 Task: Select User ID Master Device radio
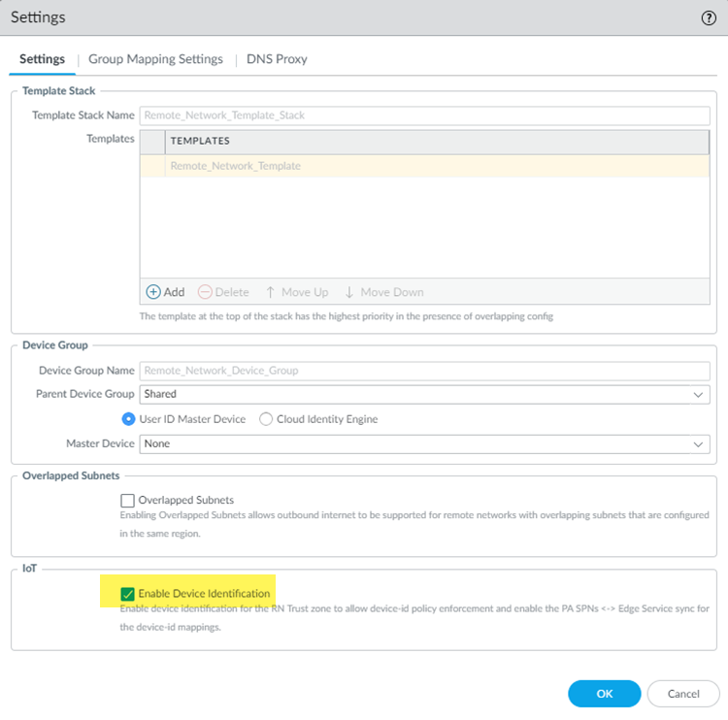click(128, 419)
